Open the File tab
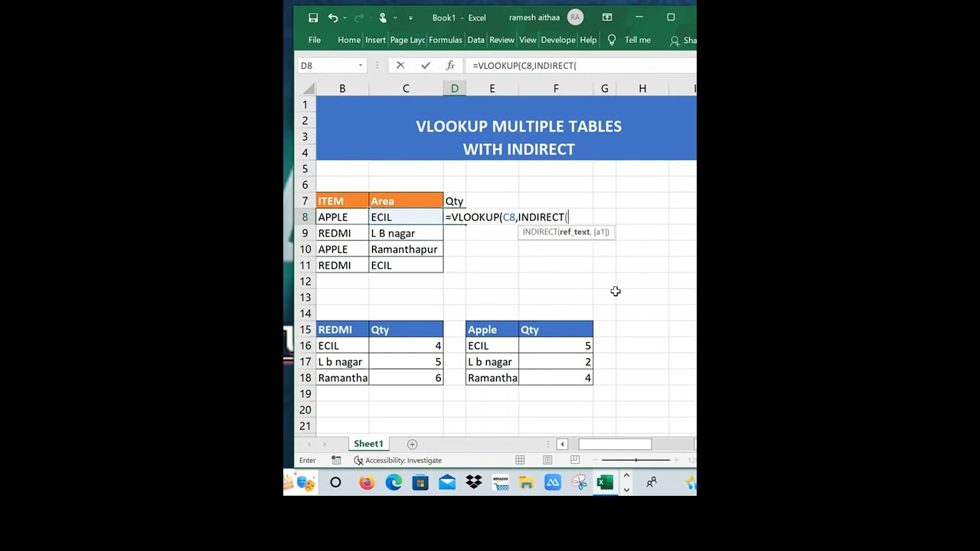Screen dimensions: 980x551 coord(315,40)
